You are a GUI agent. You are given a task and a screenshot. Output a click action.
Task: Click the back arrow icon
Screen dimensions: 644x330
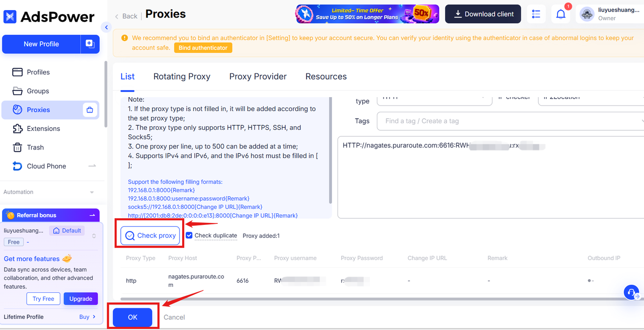point(117,16)
